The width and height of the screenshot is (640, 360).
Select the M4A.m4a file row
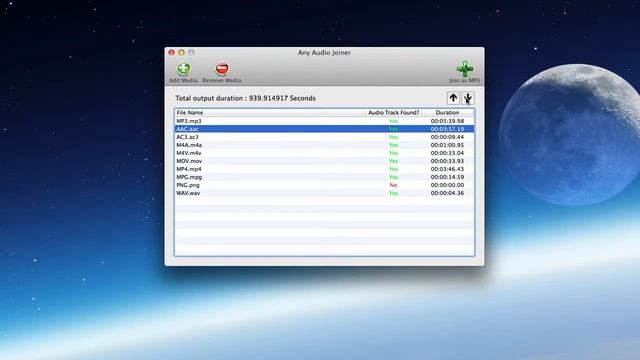pos(324,145)
